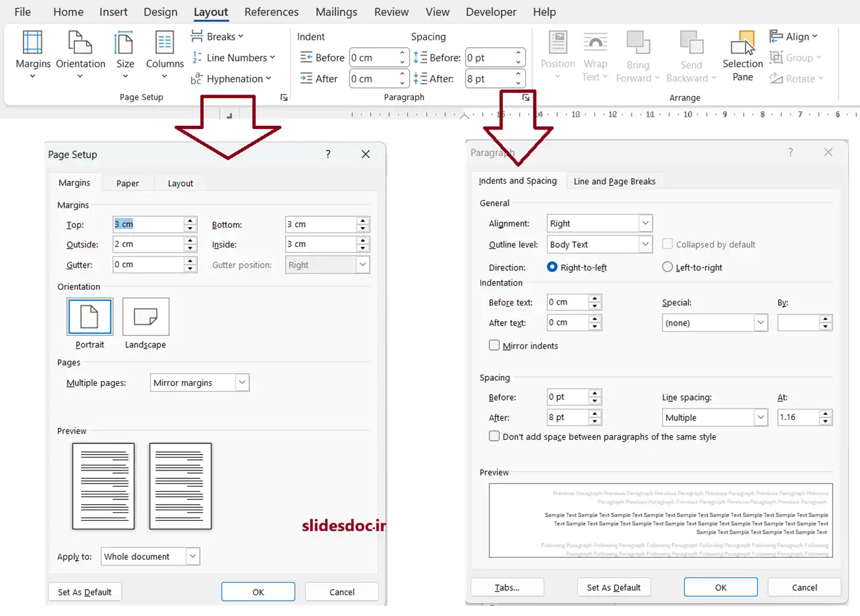Switch to the Mailings ribbon tab
Screen dimensions: 860x616
[336, 12]
